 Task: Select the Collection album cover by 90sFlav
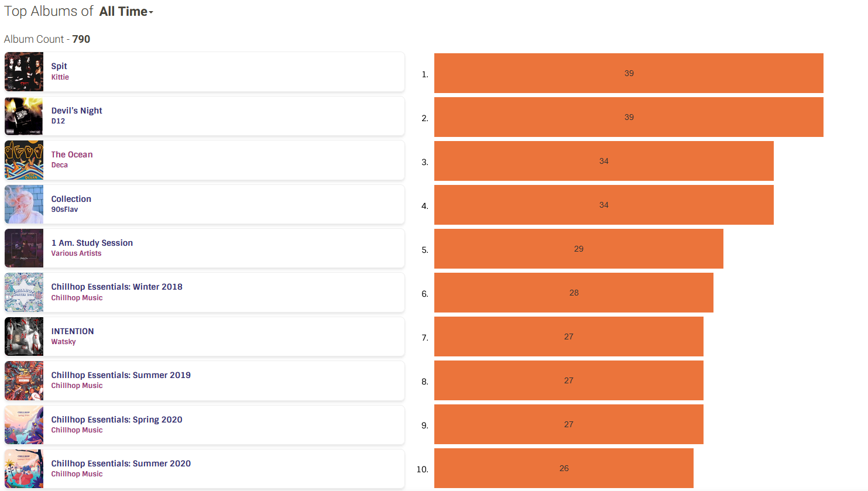point(24,204)
